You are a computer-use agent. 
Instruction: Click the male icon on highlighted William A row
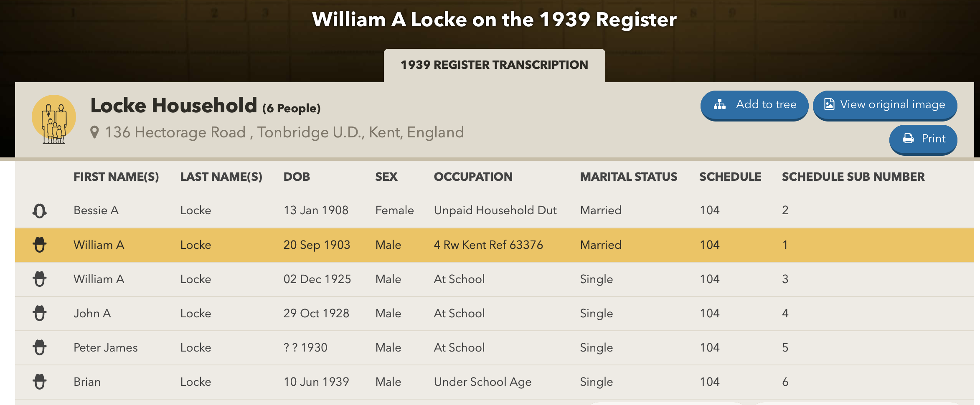pos(40,245)
